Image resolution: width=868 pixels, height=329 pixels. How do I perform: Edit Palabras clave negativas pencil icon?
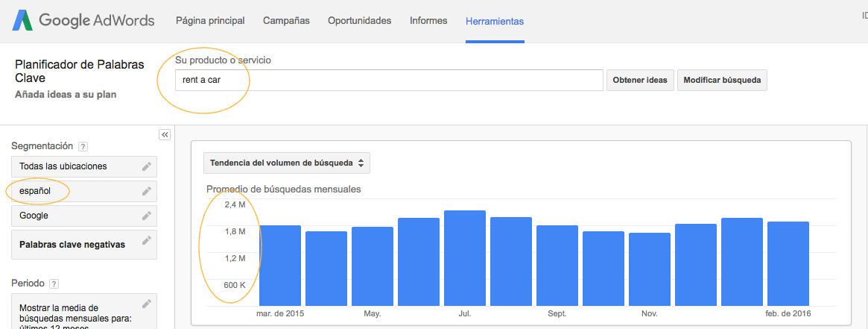(x=146, y=239)
